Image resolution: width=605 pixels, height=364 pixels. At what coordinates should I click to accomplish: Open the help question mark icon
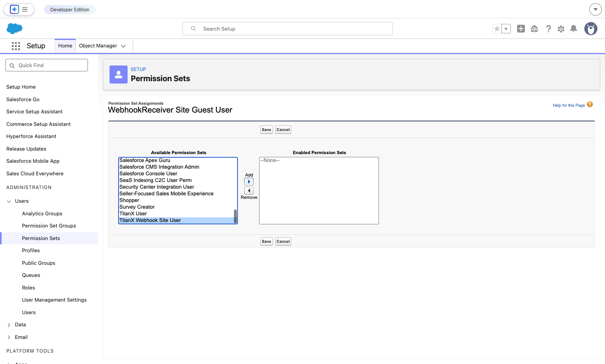point(548,29)
